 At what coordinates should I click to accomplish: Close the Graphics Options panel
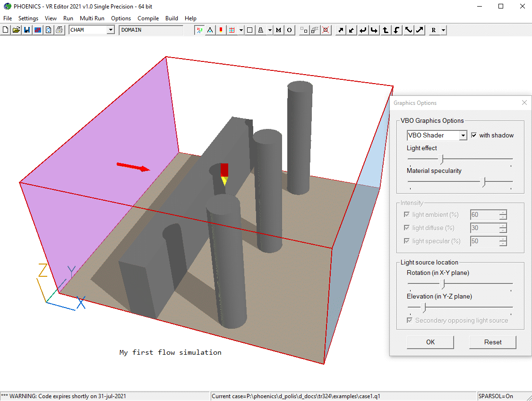coord(524,103)
